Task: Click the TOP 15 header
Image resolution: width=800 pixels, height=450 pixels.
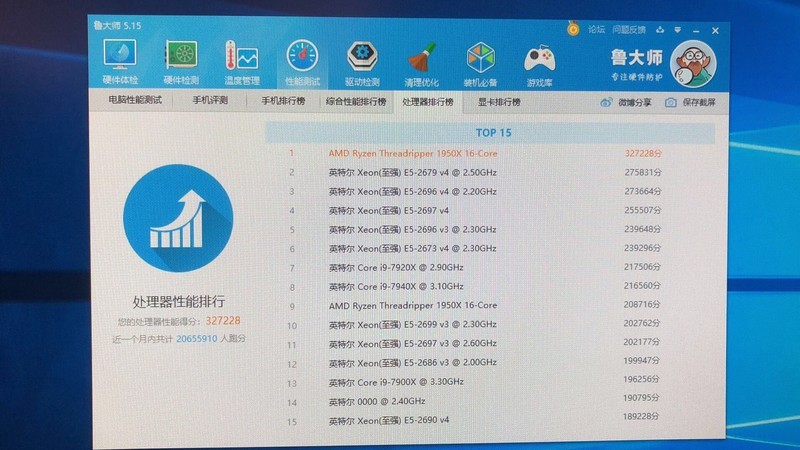Action: coord(493,133)
